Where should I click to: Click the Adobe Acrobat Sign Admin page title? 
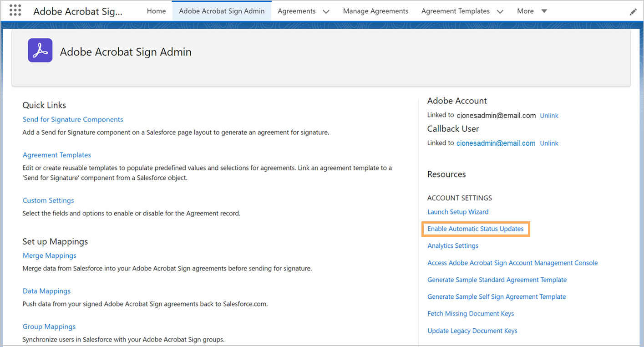(126, 52)
